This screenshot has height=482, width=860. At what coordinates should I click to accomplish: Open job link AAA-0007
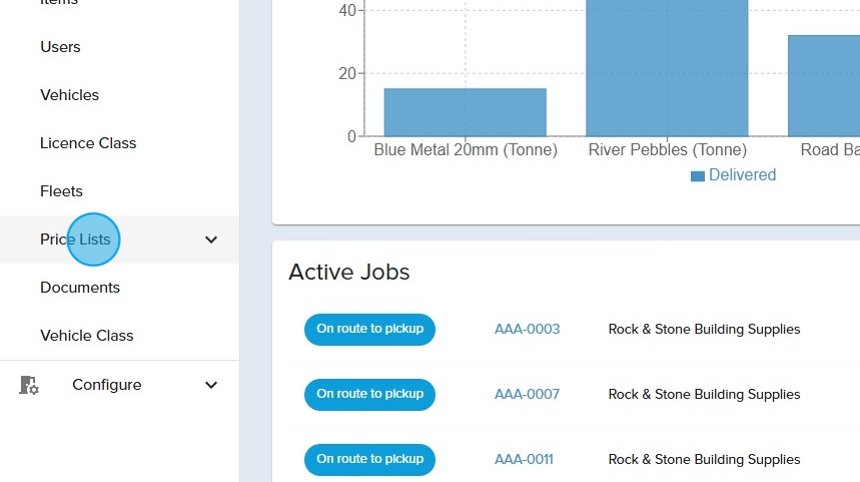527,394
